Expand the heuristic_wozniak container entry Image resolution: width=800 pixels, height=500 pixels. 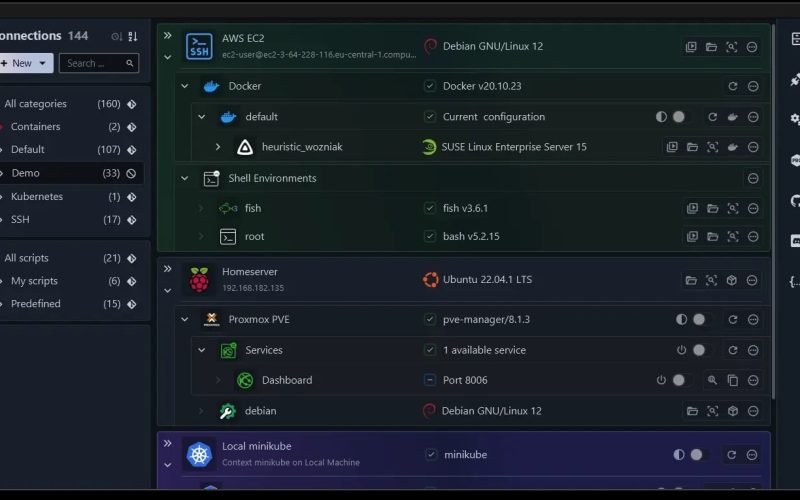click(x=218, y=147)
